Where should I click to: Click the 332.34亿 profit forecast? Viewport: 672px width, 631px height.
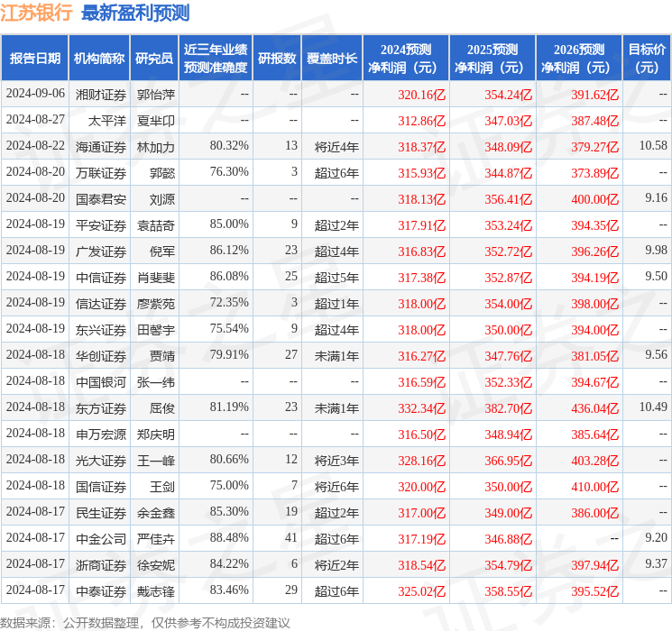point(422,408)
